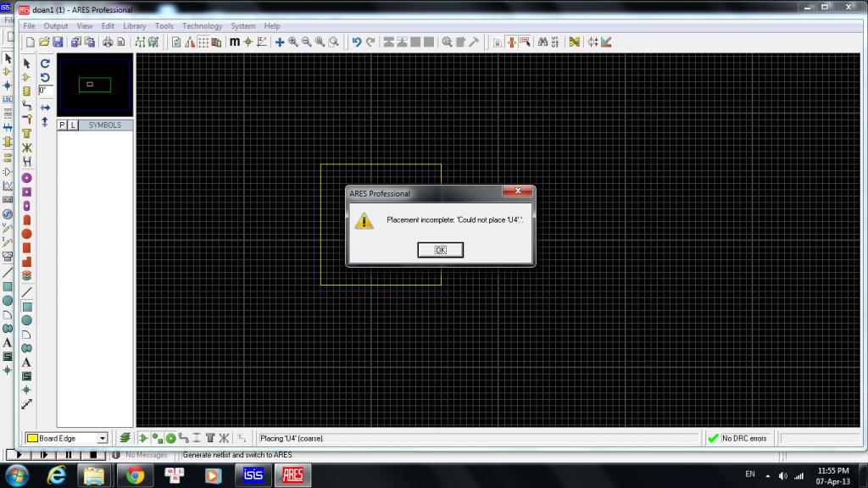
Task: Select the Zone mode T-shaped tool
Action: [26, 133]
